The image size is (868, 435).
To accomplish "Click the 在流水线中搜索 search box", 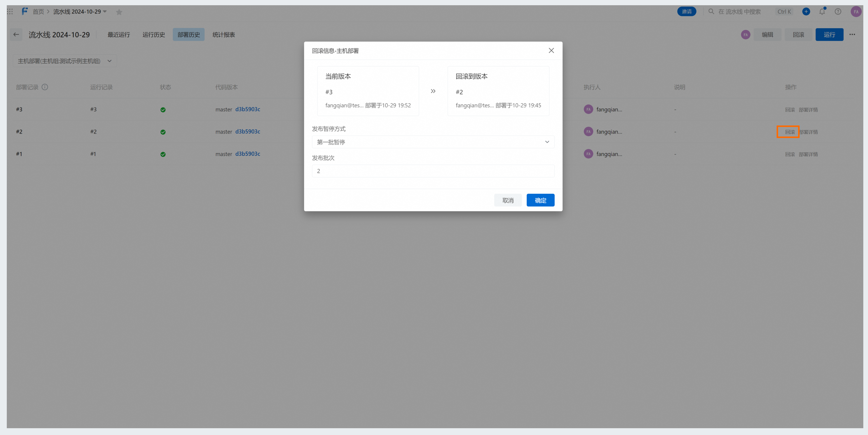I will [740, 12].
